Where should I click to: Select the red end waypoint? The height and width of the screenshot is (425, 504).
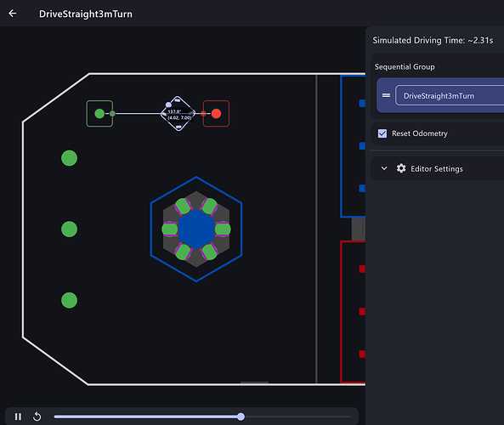tap(217, 114)
